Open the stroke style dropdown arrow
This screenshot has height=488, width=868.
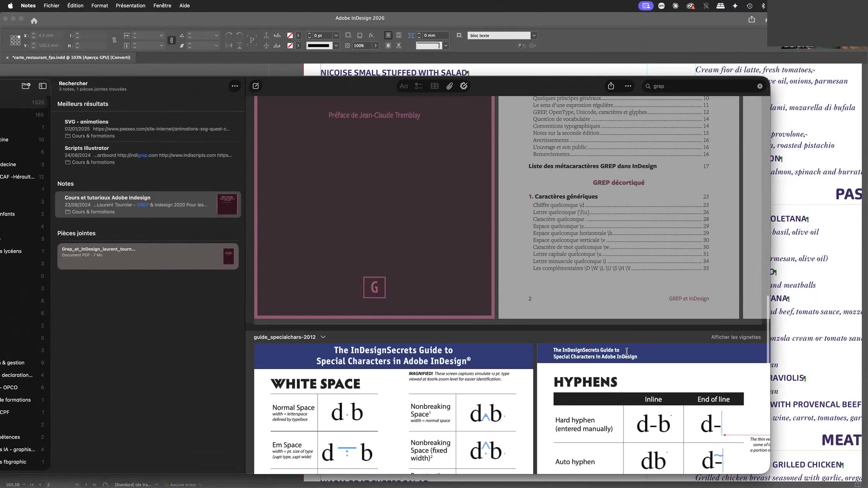pyautogui.click(x=336, y=46)
